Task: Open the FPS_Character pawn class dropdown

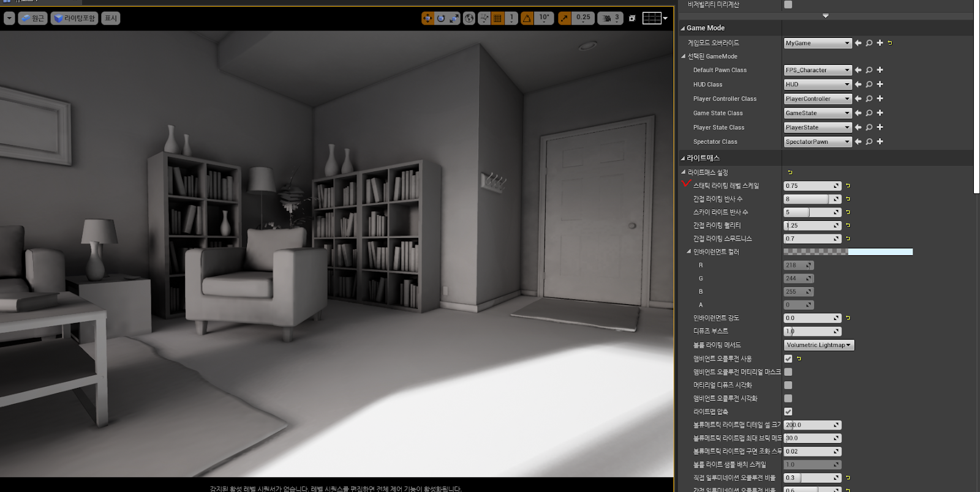Action: [818, 70]
